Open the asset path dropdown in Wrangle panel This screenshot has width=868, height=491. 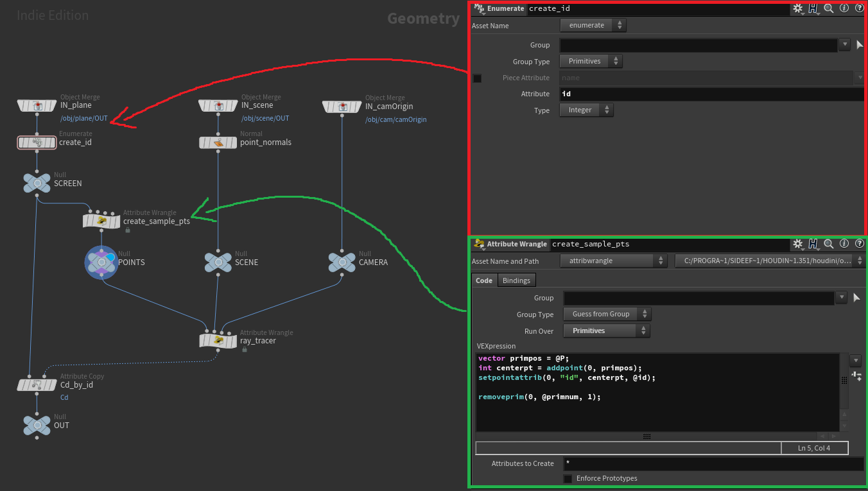click(x=770, y=261)
